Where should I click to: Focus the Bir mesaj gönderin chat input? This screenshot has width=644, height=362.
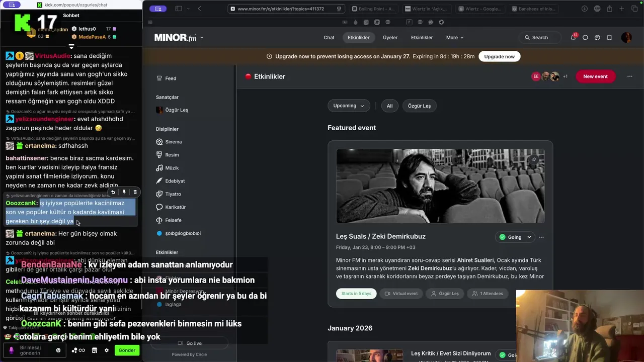35,350
